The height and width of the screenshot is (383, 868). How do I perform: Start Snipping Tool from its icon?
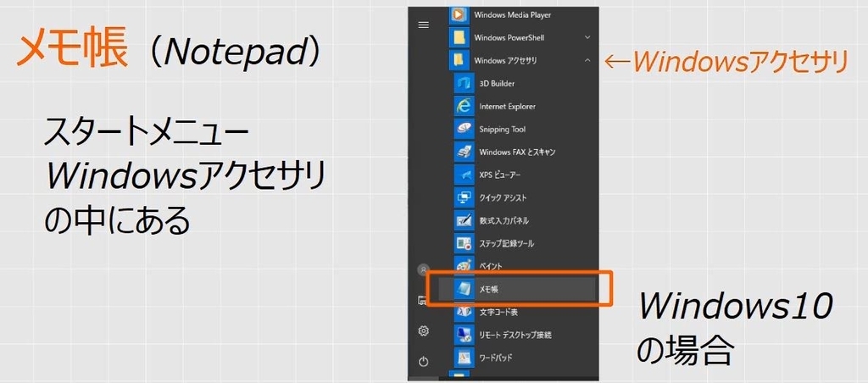click(463, 129)
